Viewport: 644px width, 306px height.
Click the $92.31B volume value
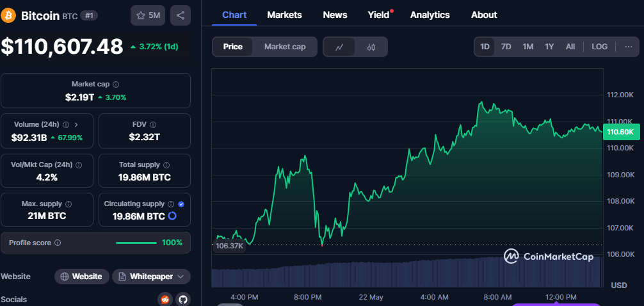point(29,138)
